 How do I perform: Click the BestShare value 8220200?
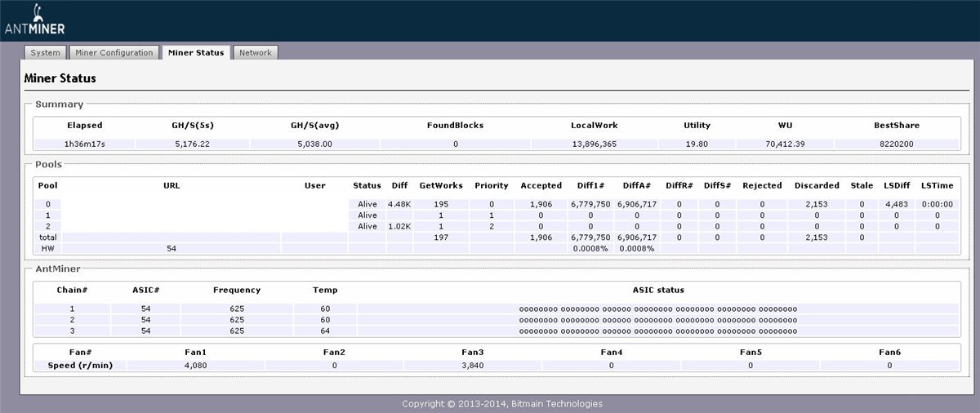click(896, 144)
